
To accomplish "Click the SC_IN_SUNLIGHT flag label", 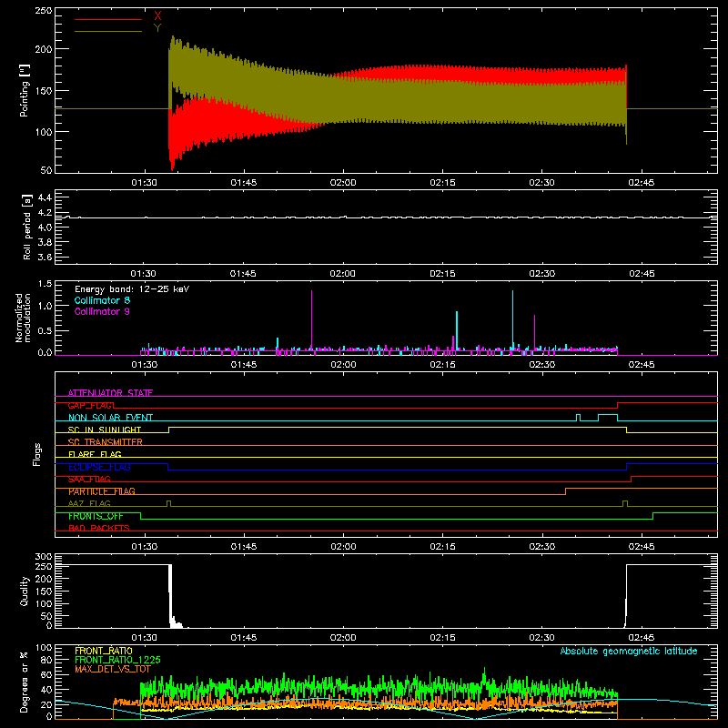I will click(x=105, y=430).
